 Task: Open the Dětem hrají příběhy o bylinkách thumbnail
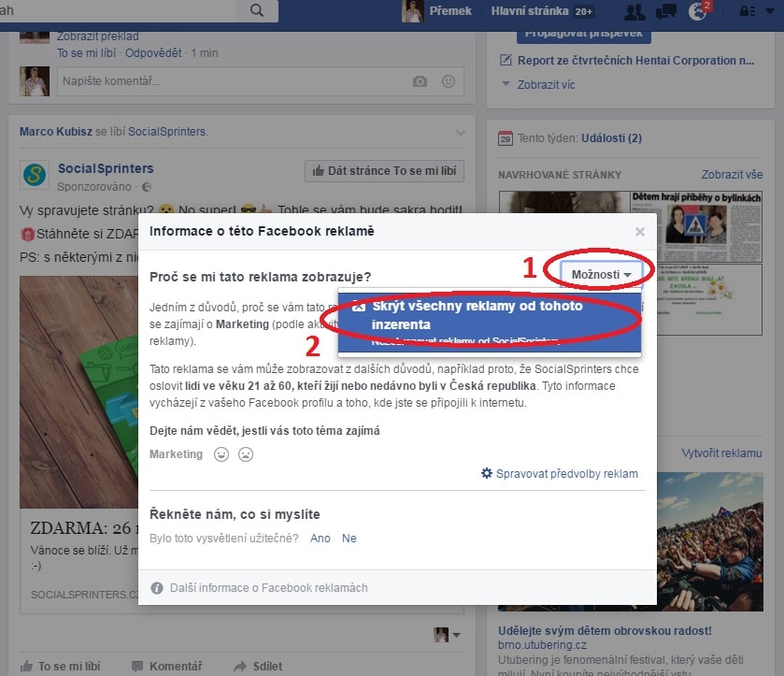pyautogui.click(x=695, y=226)
